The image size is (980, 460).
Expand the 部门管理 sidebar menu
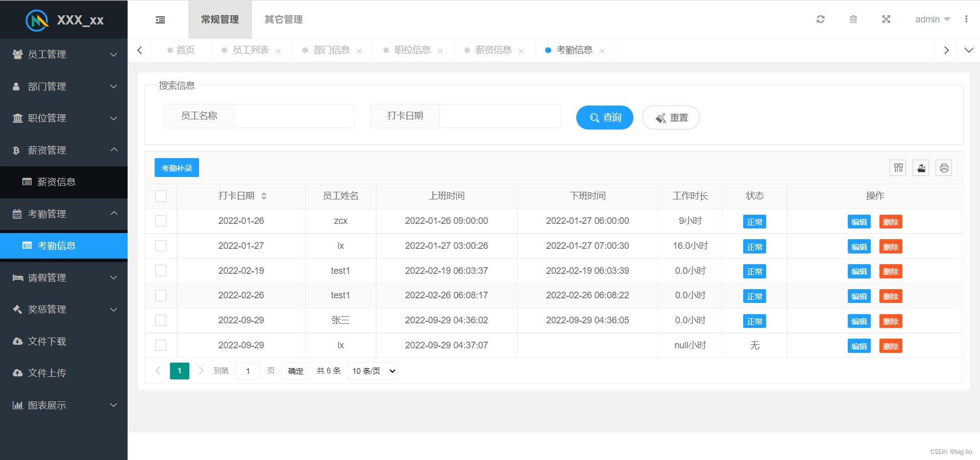click(x=64, y=86)
